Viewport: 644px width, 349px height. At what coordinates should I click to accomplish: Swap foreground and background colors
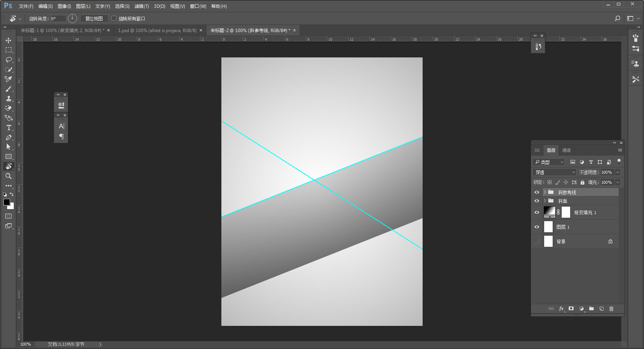pyautogui.click(x=12, y=194)
